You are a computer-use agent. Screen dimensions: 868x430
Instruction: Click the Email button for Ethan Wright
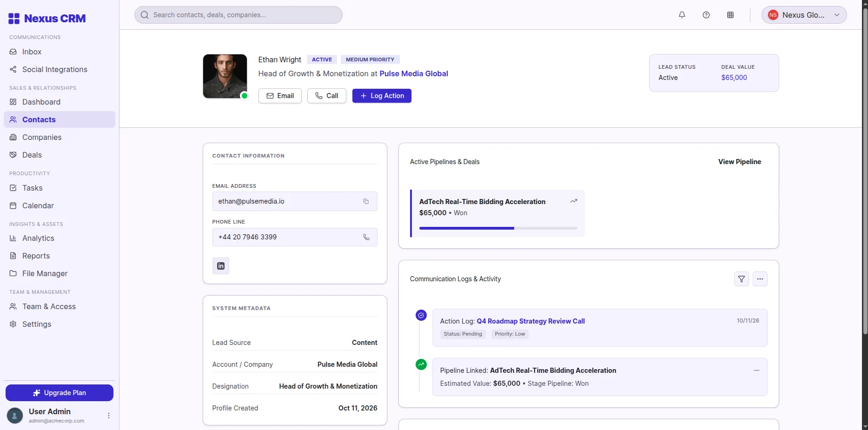(x=280, y=96)
